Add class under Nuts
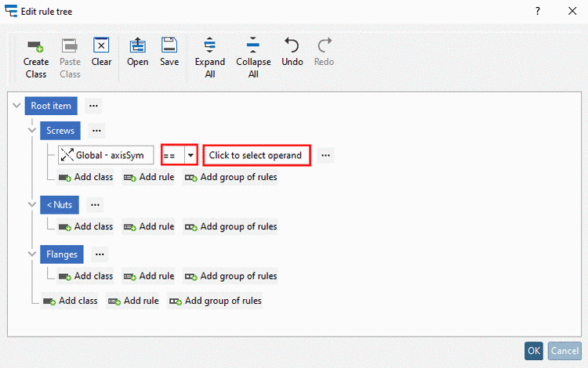Screen dimensions: 588x368 tap(86, 226)
